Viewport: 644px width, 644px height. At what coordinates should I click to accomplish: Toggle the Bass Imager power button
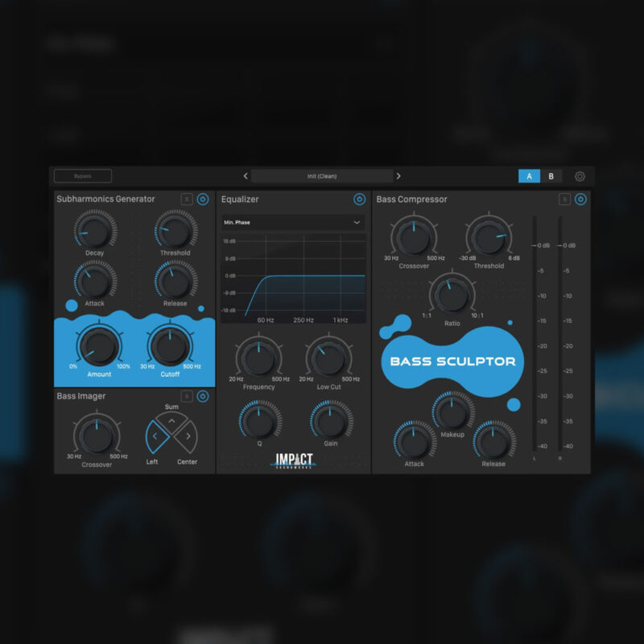[x=203, y=396]
